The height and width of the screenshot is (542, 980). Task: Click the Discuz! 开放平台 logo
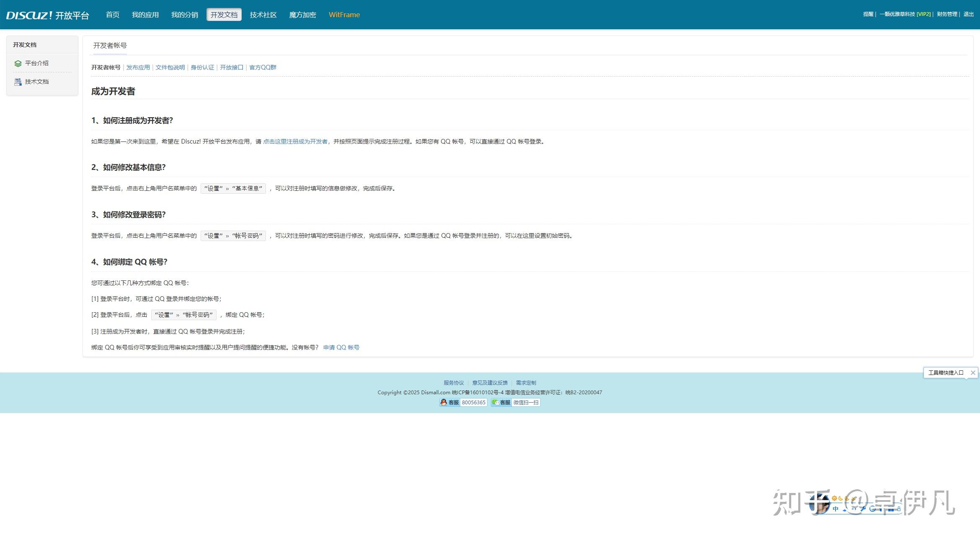[47, 15]
